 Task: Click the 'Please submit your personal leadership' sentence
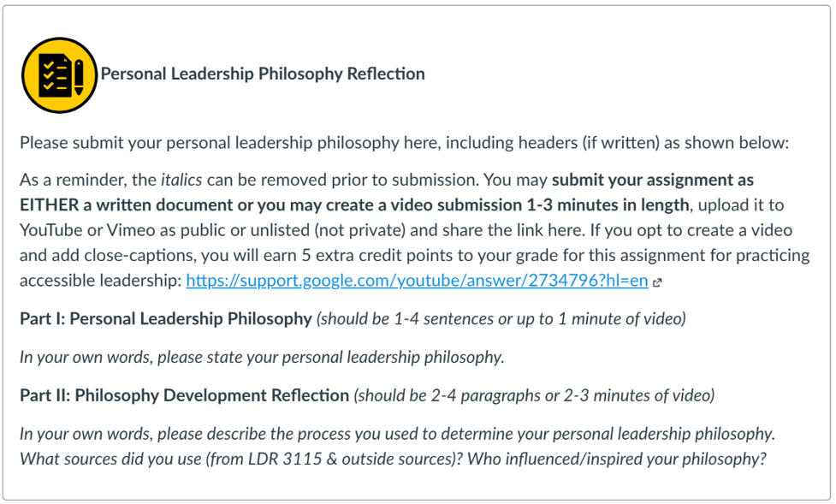pos(404,143)
